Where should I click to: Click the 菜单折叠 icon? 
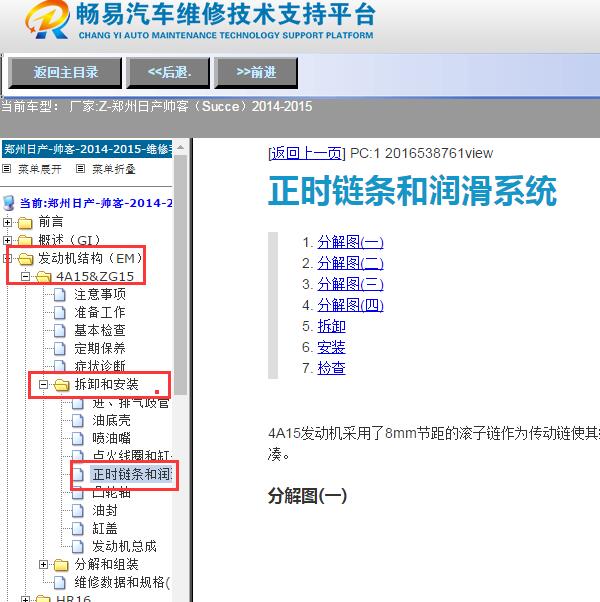80,169
